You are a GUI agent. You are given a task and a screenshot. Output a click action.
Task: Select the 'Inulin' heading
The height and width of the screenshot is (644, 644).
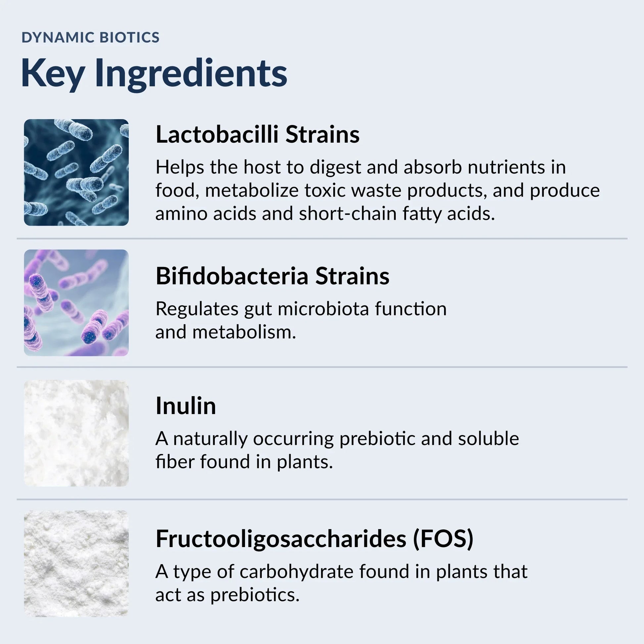(x=186, y=406)
